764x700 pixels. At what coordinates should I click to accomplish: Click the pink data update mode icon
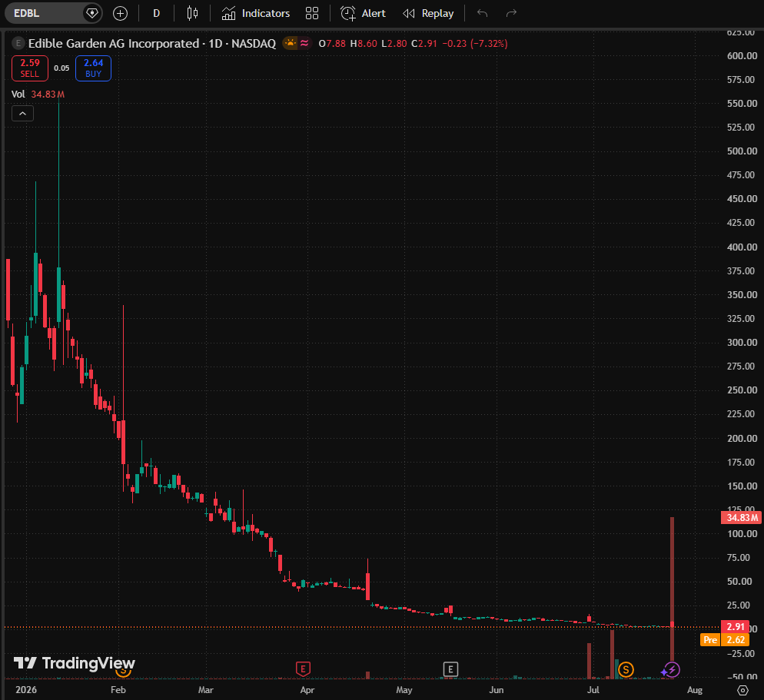(x=304, y=43)
